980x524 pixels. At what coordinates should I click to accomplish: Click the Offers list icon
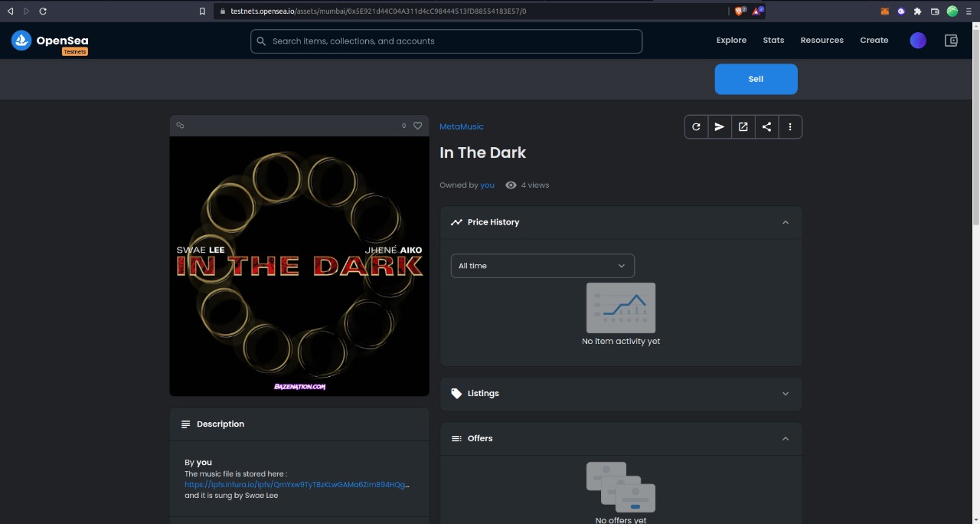(456, 439)
